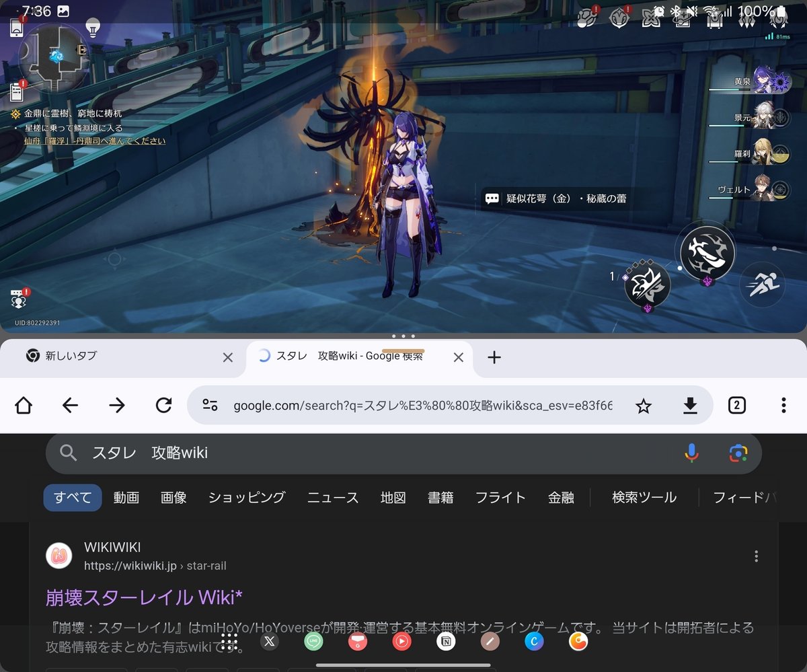Select the すべて search filter
The width and height of the screenshot is (807, 672).
coord(73,498)
